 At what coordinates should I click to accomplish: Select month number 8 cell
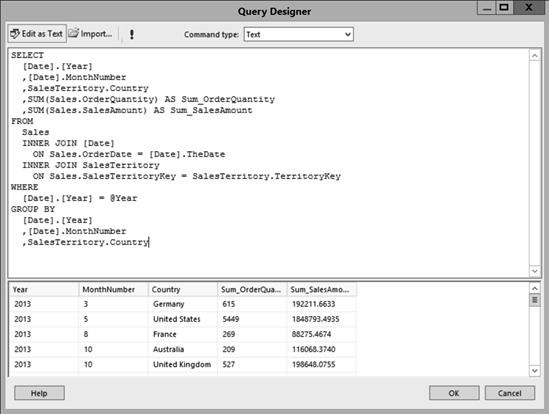pos(113,334)
